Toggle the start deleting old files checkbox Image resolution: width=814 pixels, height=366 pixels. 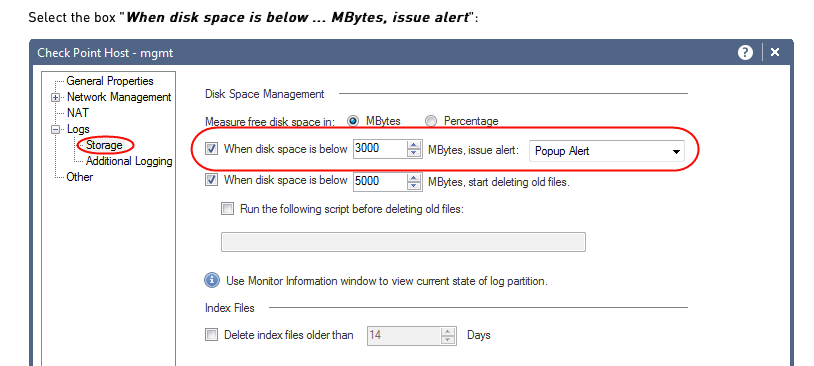click(x=211, y=180)
